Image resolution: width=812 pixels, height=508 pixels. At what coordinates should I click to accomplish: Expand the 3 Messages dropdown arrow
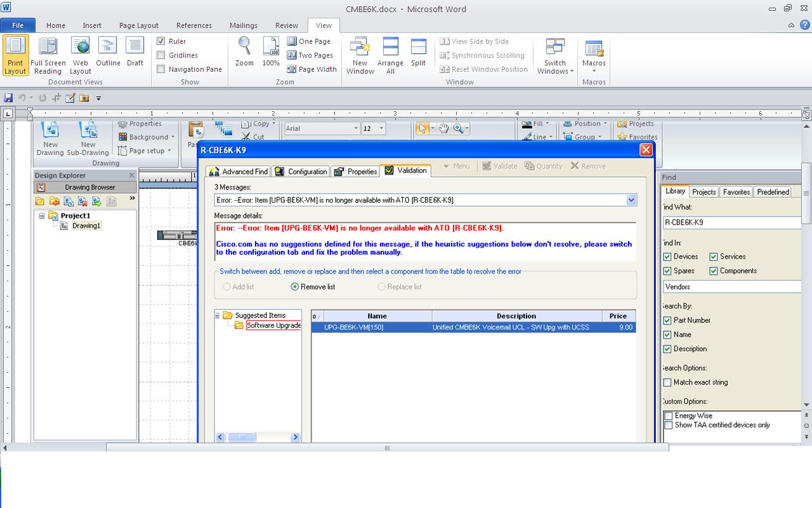tap(631, 200)
